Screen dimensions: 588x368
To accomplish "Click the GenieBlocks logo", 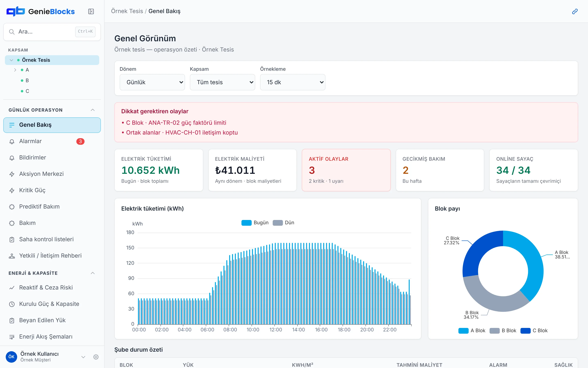I will pyautogui.click(x=41, y=11).
